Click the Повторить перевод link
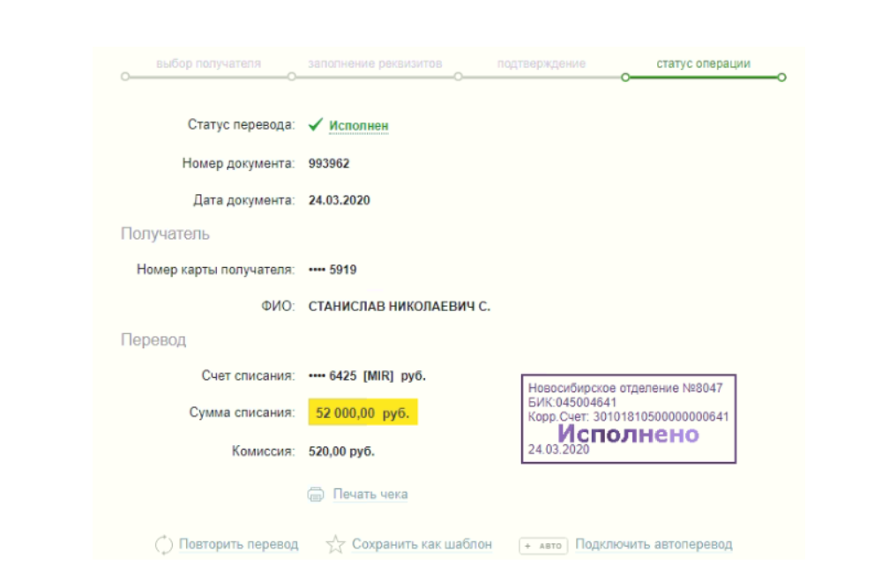874x588 pixels. coord(239,544)
